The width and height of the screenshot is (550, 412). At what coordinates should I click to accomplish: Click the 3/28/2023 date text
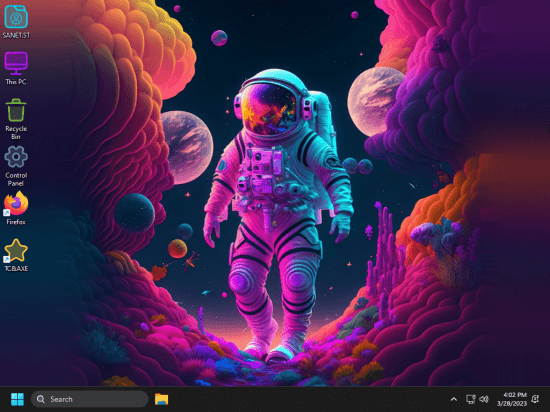(x=512, y=404)
